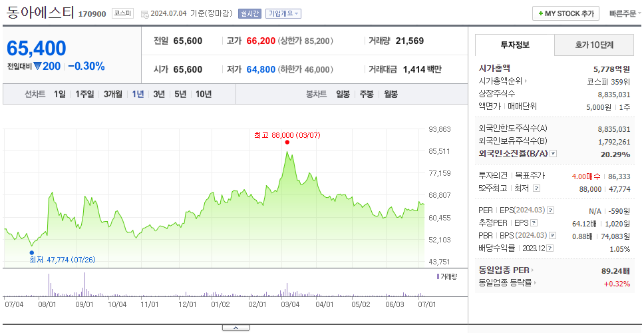Image resolution: width=644 pixels, height=333 pixels.
Task: Click the 거래량 value 21,569
Action: coord(410,41)
